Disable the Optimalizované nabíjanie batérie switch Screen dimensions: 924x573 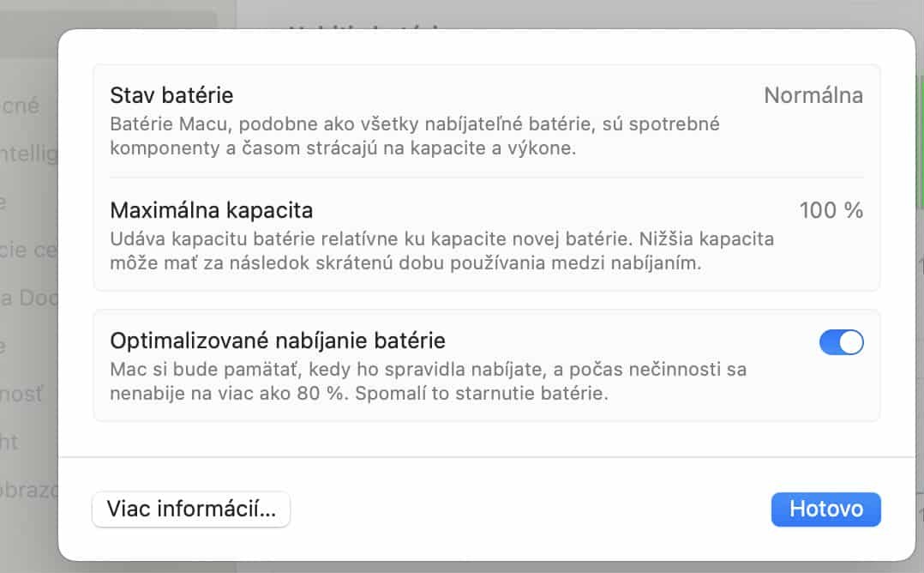(841, 342)
